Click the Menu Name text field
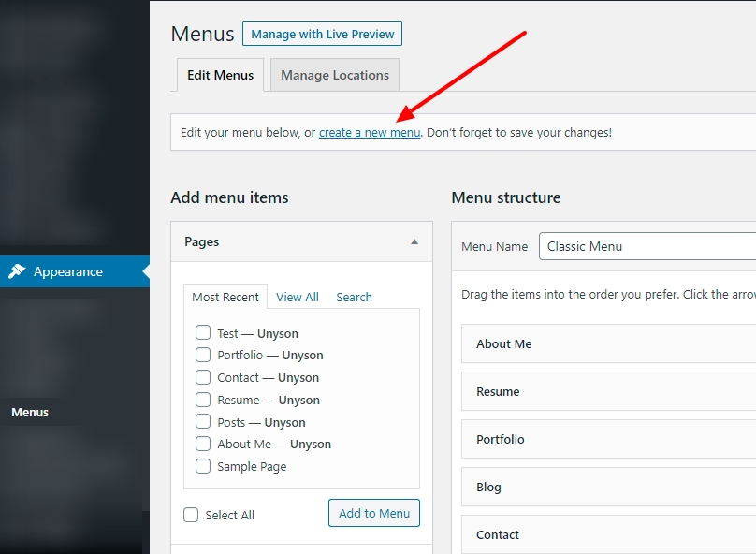Image resolution: width=756 pixels, height=554 pixels. click(646, 246)
